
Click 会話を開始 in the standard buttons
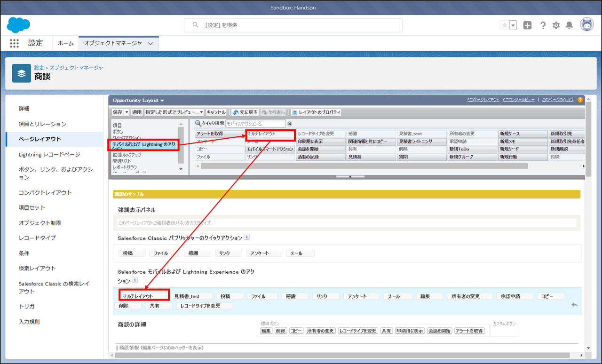pos(440,331)
